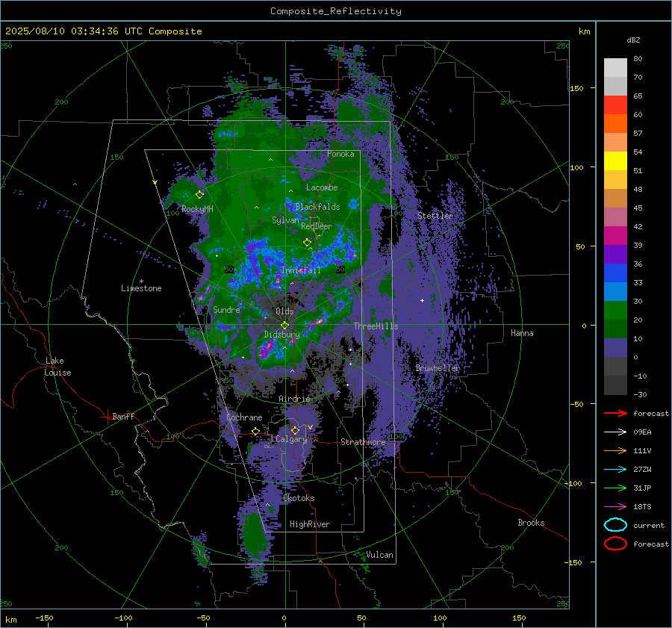Click the Vulcan city label
Screen dimensions: 672x628
coord(380,555)
